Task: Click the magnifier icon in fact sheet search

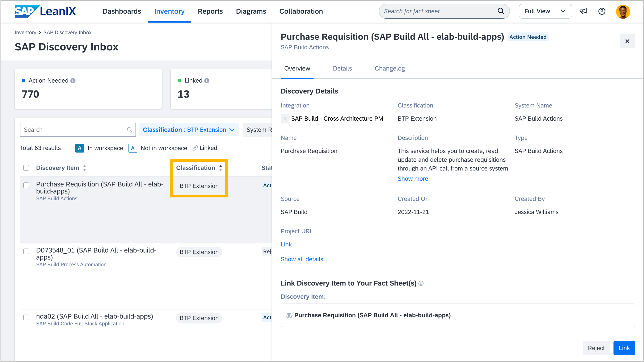Action: point(500,11)
